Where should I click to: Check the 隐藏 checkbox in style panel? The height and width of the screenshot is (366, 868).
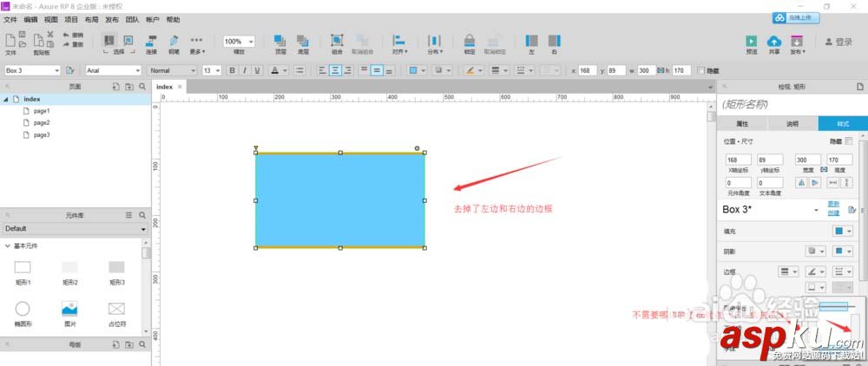click(x=849, y=141)
